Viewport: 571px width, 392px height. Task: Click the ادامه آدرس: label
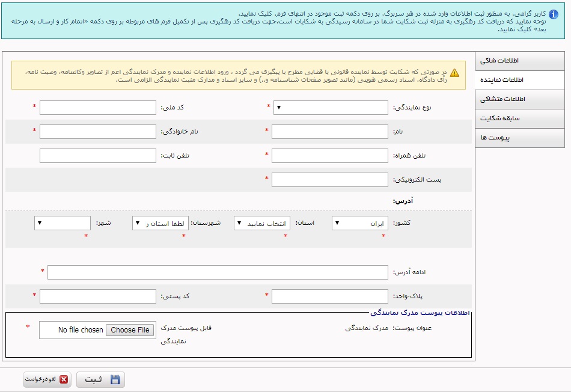[409, 272]
